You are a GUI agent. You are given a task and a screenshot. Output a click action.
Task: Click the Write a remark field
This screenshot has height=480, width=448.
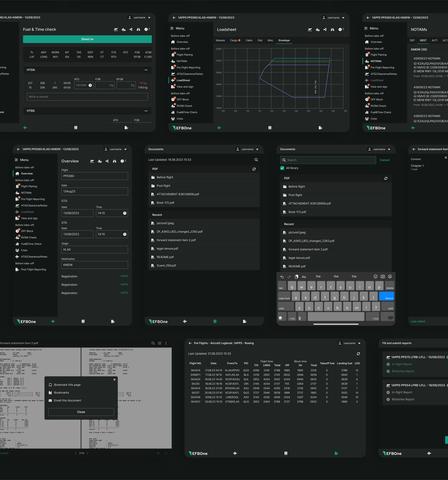click(87, 97)
